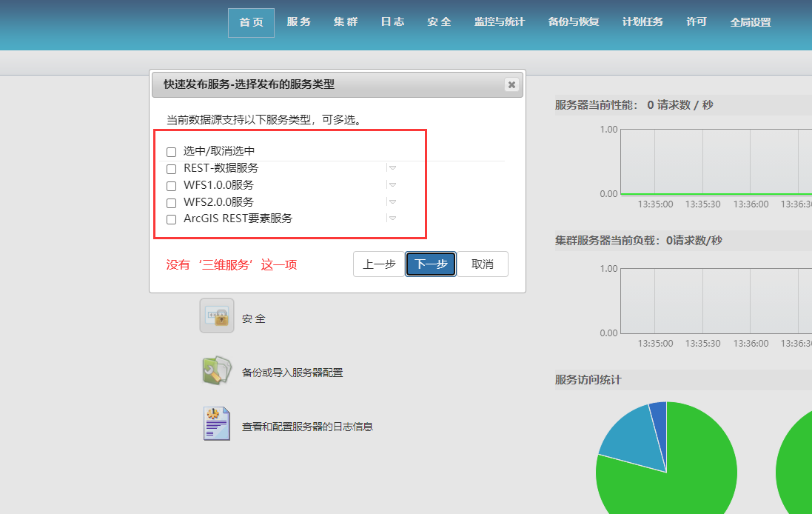812x514 pixels.
Task: Open the 许可 menu
Action: [x=697, y=21]
